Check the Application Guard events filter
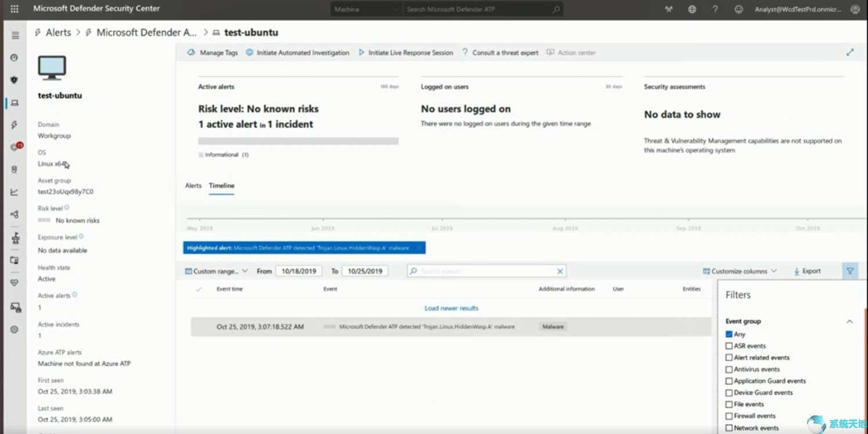This screenshot has height=434, width=868. click(x=729, y=381)
